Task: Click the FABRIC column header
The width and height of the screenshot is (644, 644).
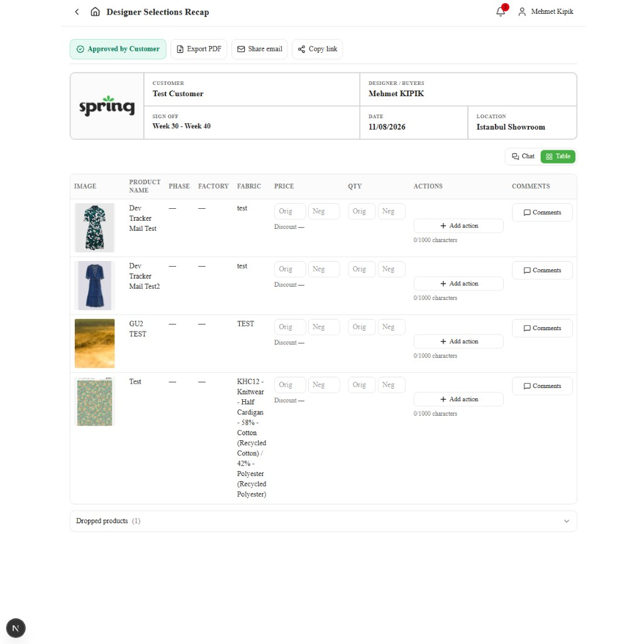Action: click(249, 186)
